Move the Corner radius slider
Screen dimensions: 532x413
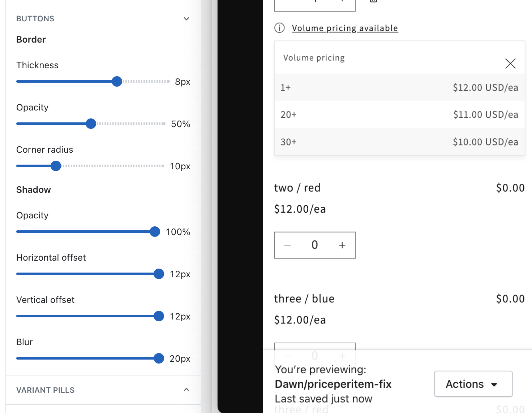point(56,166)
